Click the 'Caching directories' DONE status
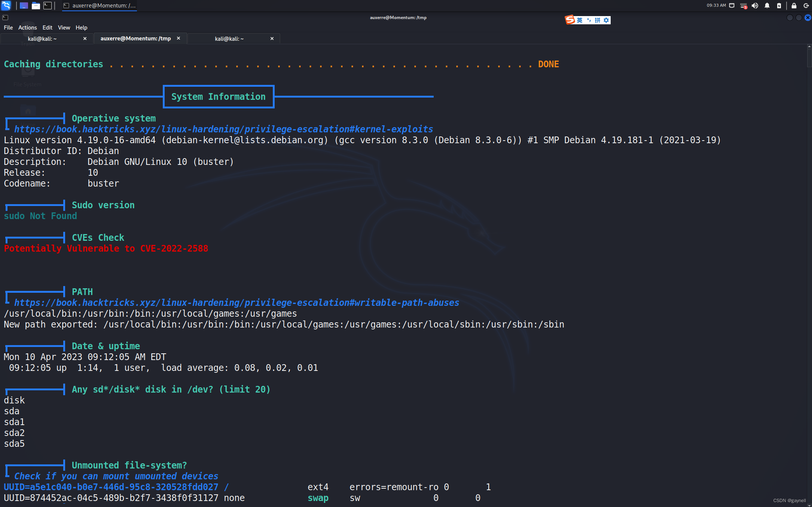 point(549,64)
